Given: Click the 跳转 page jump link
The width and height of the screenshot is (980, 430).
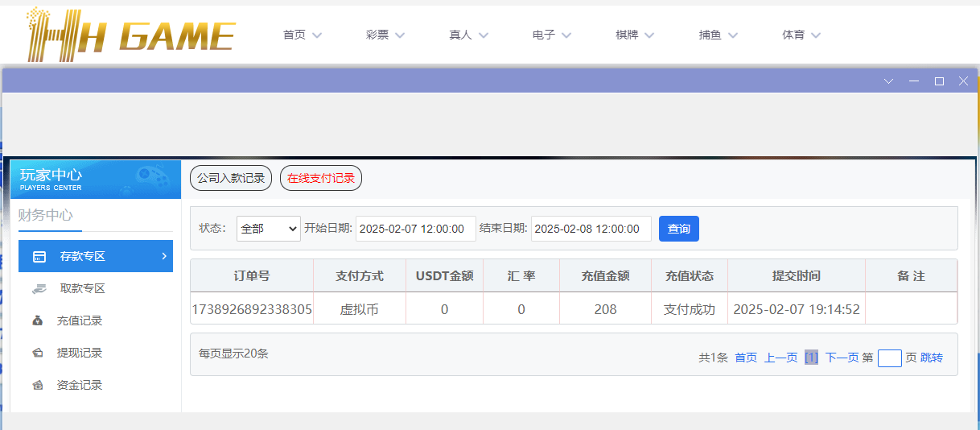Looking at the screenshot, I should click(932, 358).
